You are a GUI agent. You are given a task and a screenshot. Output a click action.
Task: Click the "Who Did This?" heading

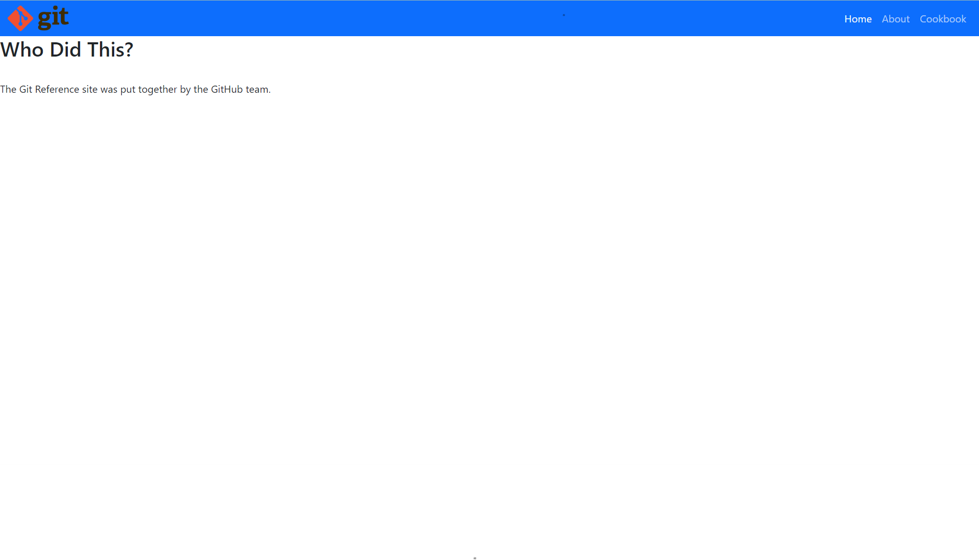click(x=67, y=49)
